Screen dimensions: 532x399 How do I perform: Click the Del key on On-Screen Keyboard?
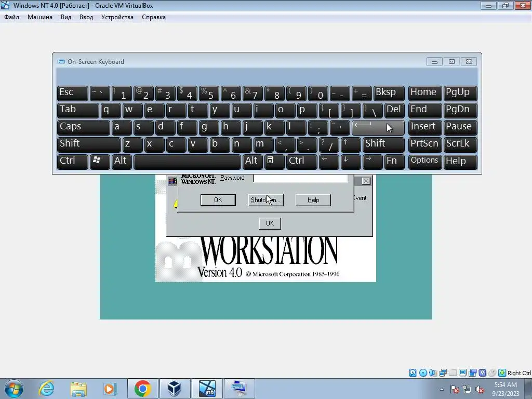click(x=394, y=110)
